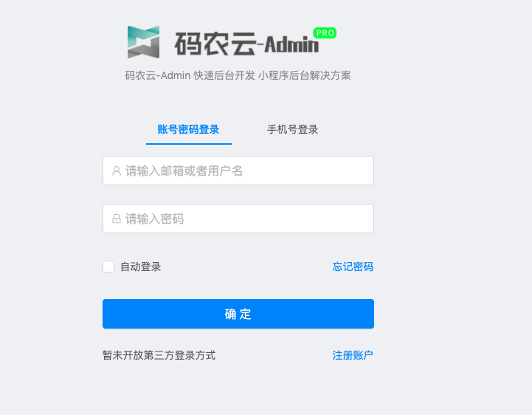Switch to the 手机号登录 tab
The height and width of the screenshot is (415, 532).
click(292, 129)
